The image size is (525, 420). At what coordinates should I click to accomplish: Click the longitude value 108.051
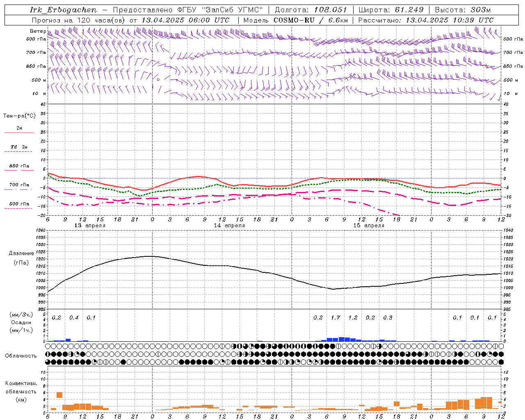pos(331,10)
